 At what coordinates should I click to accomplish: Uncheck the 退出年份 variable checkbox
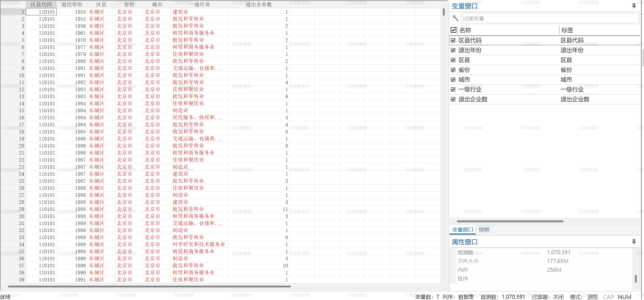click(453, 50)
